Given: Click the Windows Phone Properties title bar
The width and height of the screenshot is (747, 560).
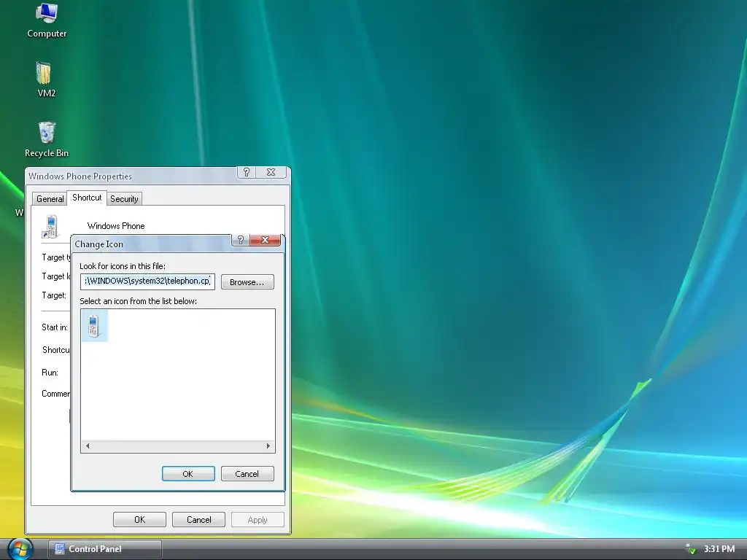Looking at the screenshot, I should [131, 176].
